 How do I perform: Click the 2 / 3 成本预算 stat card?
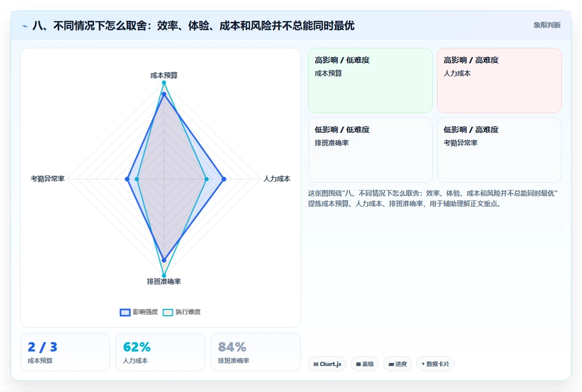pos(65,352)
